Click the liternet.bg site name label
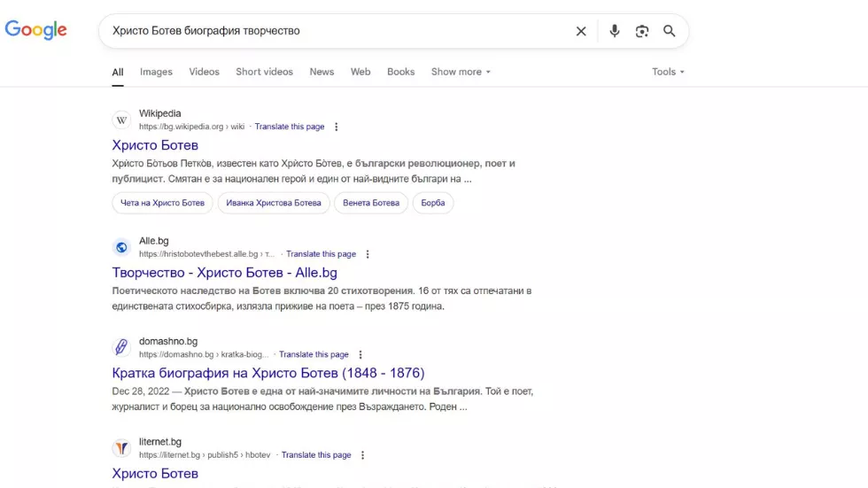868x488 pixels. tap(160, 442)
